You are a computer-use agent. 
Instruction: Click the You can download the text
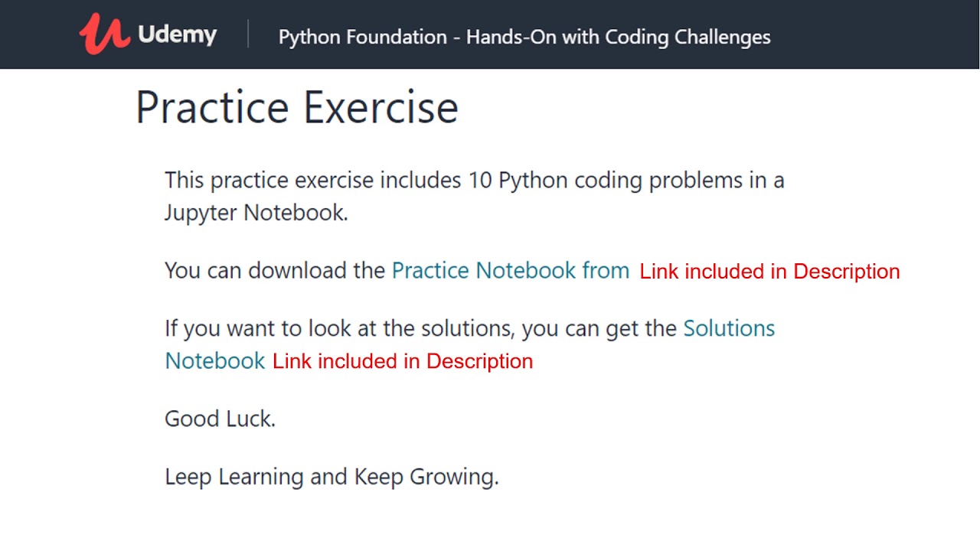[x=274, y=270]
